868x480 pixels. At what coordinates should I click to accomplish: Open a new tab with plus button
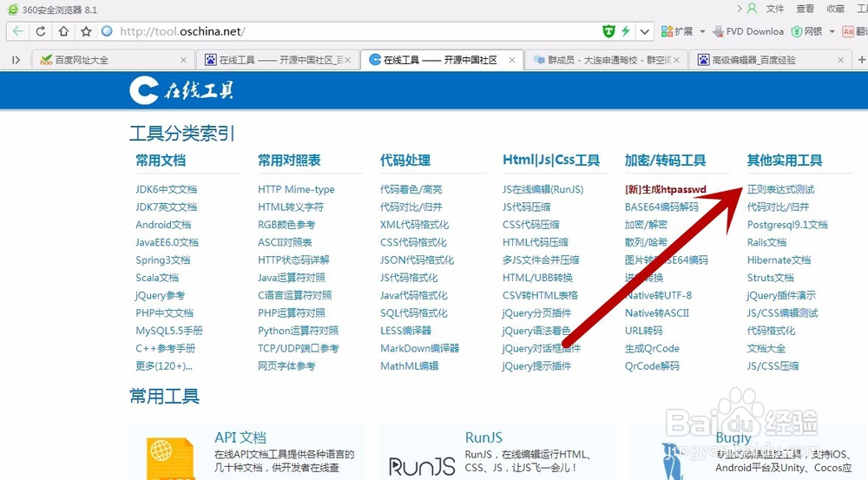(861, 60)
